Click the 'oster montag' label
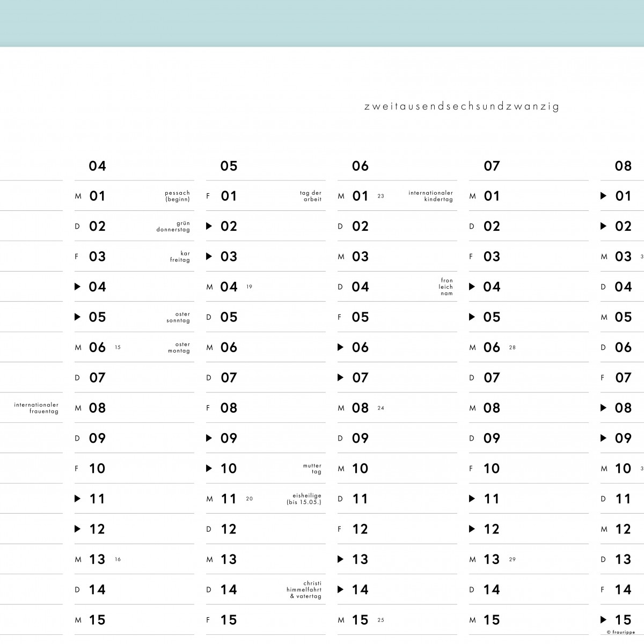This screenshot has height=644, width=644. coord(179,348)
